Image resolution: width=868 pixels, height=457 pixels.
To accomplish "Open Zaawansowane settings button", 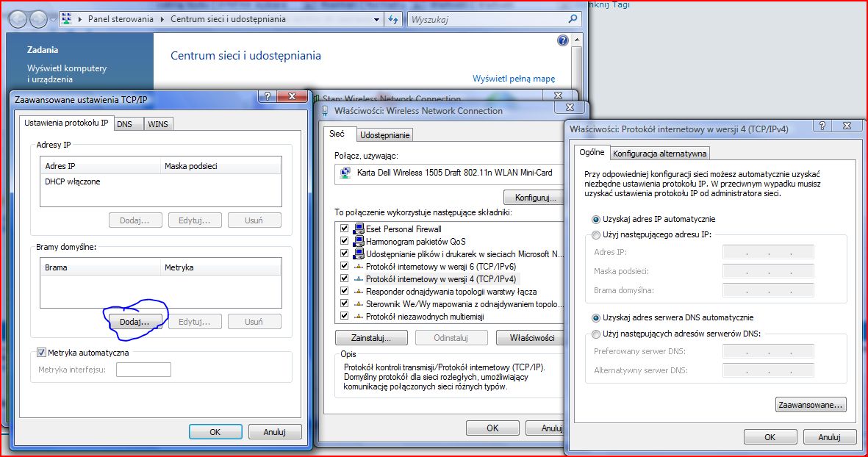I will pos(811,405).
